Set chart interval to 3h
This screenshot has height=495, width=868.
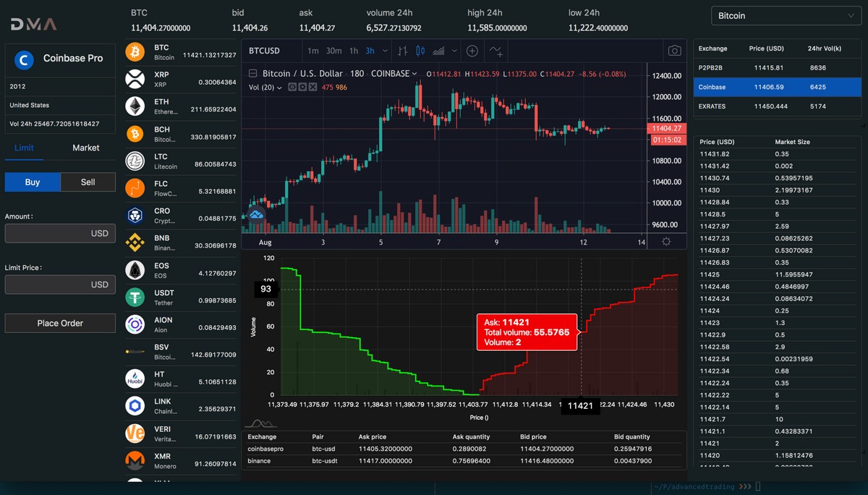(370, 51)
